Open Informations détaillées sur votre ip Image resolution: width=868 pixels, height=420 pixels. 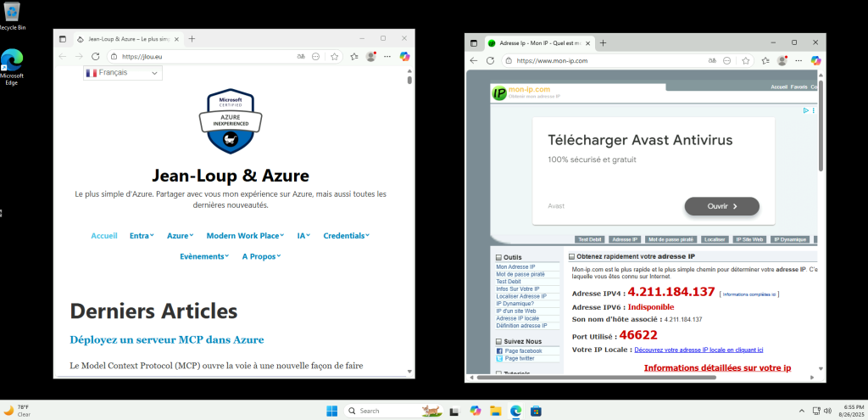click(717, 368)
